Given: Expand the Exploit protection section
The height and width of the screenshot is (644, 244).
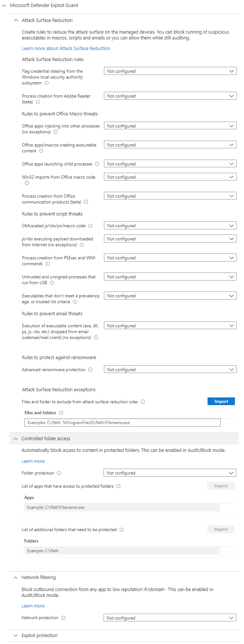Looking at the screenshot, I should click(x=15, y=636).
